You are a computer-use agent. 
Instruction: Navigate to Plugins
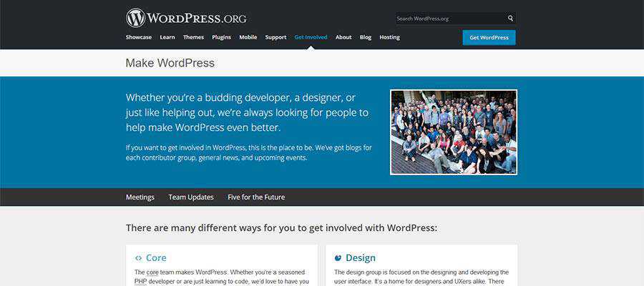point(222,37)
